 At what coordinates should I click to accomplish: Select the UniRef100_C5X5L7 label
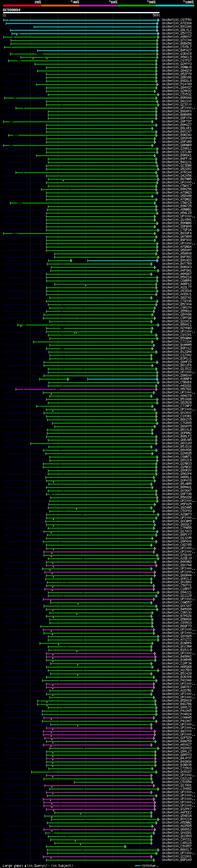176,47
